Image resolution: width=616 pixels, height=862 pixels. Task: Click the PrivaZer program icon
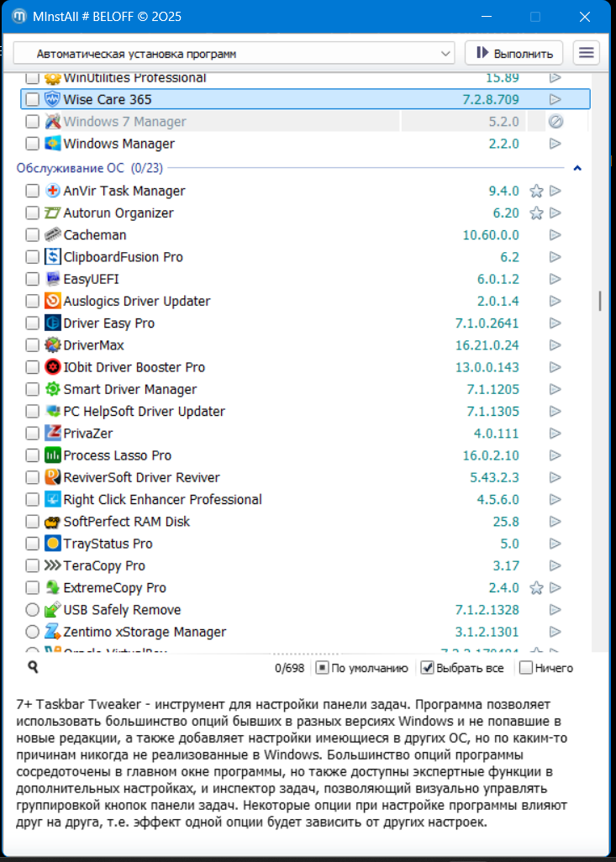click(52, 434)
